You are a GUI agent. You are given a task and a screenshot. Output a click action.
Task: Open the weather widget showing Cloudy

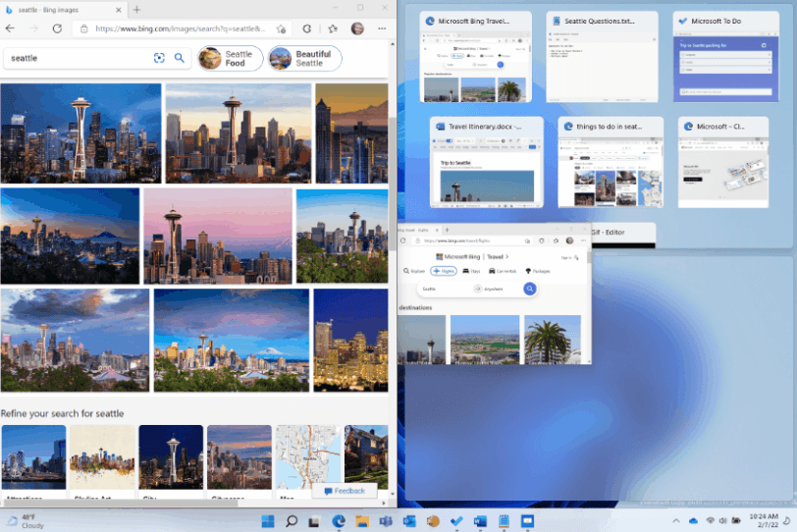click(x=26, y=521)
